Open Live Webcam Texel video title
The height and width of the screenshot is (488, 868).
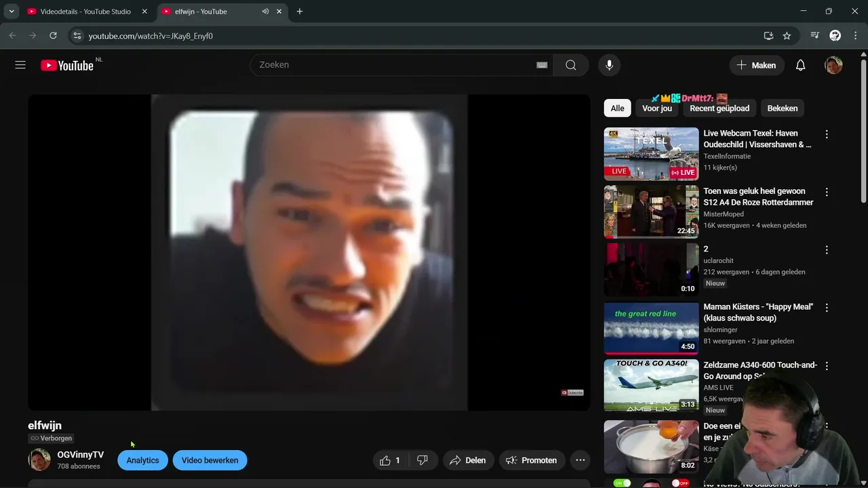[757, 139]
